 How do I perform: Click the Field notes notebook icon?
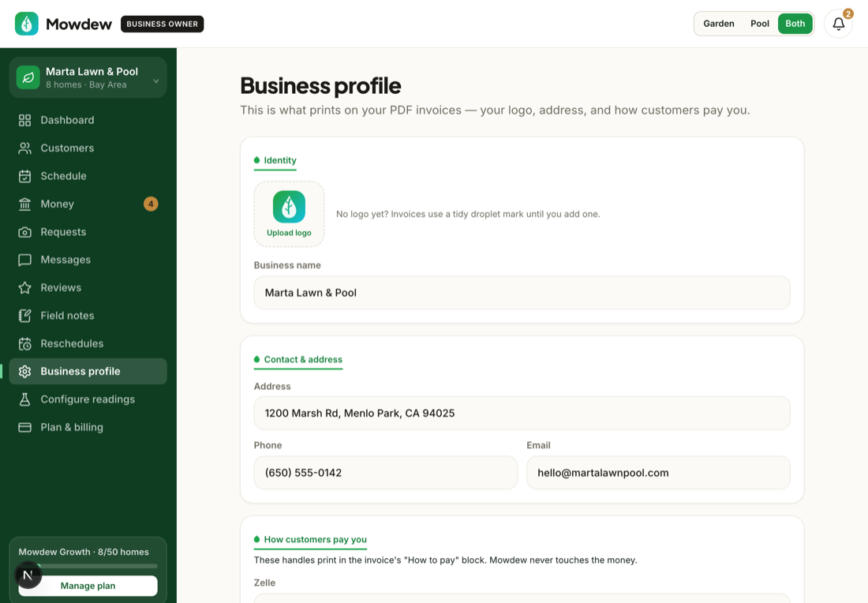[25, 316]
